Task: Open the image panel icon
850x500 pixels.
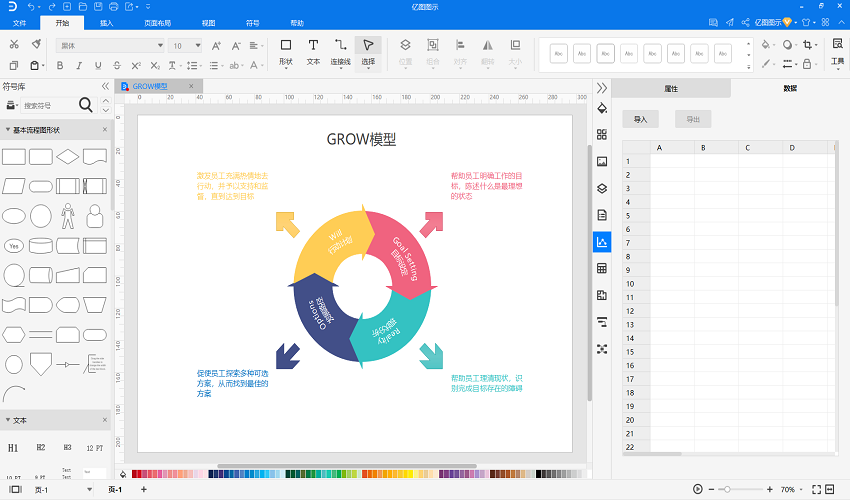Action: click(602, 161)
